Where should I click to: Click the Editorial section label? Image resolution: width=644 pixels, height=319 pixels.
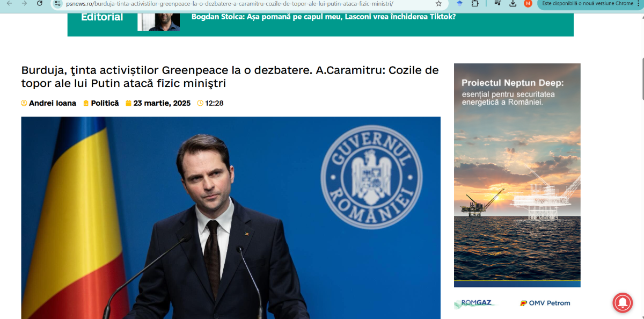pos(102,17)
